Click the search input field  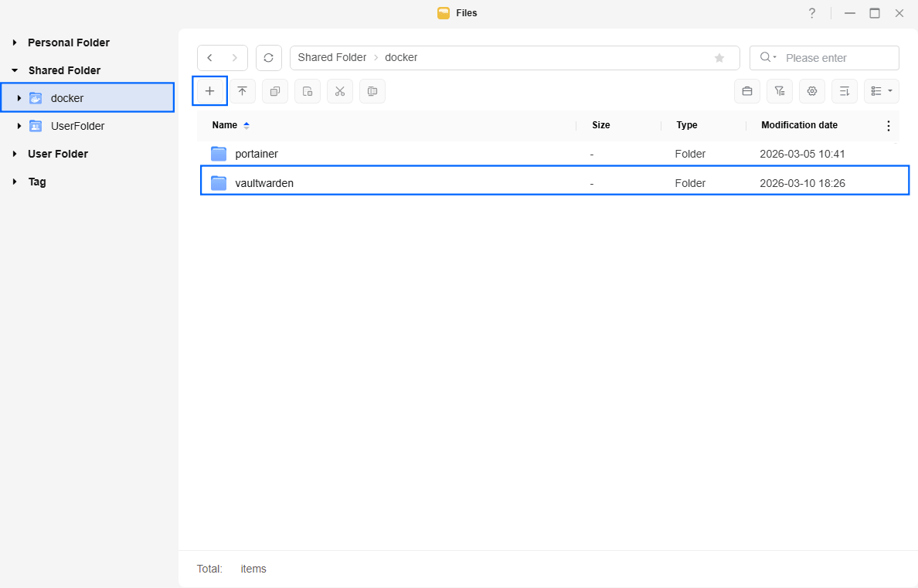(838, 58)
